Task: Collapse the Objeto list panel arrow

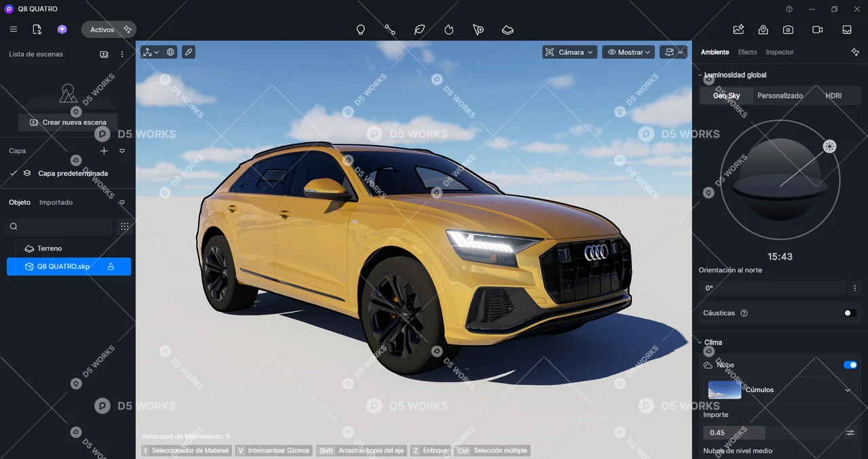Action: point(122,203)
